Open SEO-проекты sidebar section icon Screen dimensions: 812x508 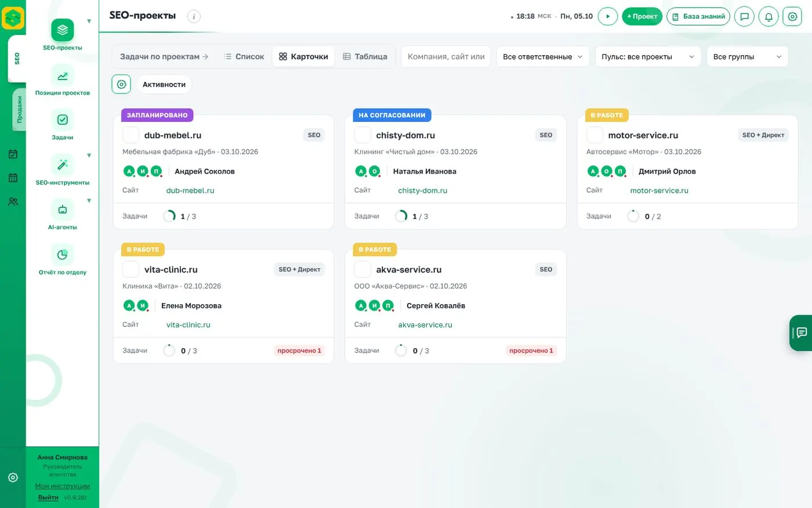(63, 30)
